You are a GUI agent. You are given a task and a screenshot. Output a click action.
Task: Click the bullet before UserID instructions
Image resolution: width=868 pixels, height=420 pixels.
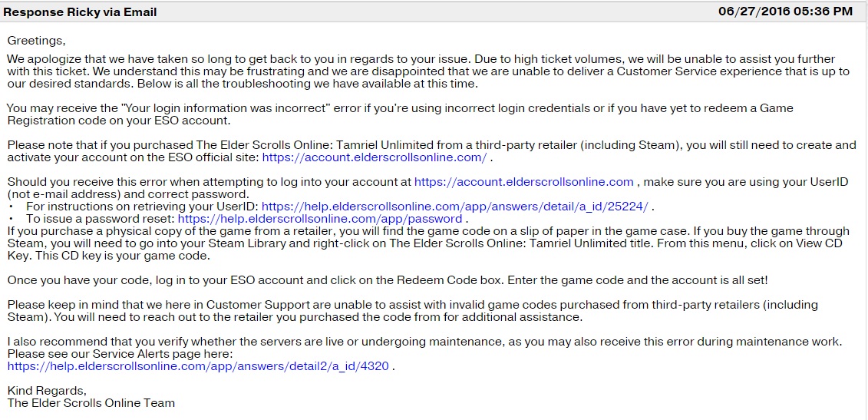(12, 206)
